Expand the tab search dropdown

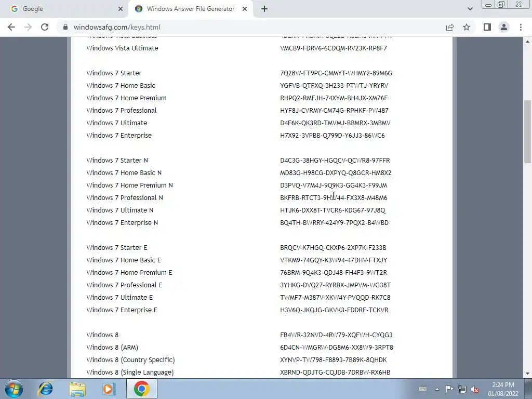click(470, 9)
